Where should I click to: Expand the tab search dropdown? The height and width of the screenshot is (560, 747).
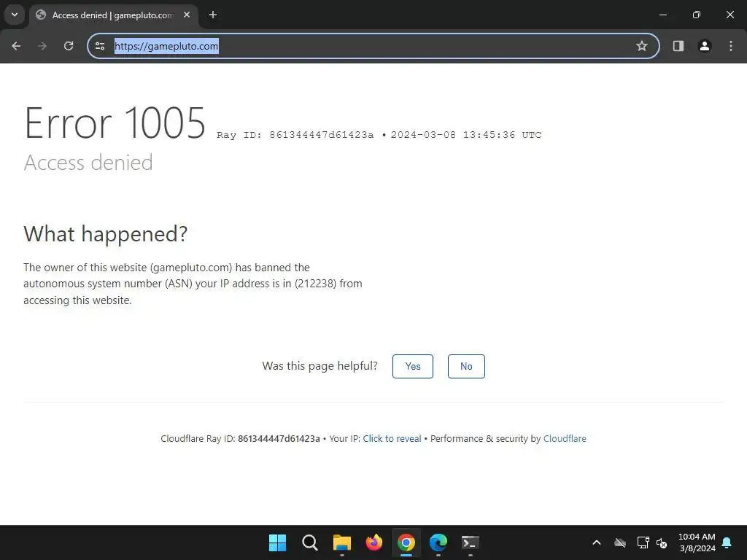tap(15, 15)
